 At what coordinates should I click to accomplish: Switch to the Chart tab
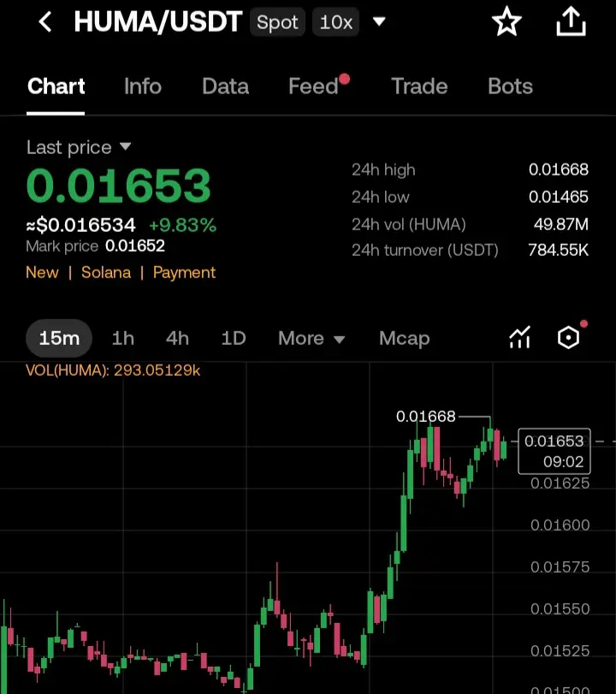[56, 86]
